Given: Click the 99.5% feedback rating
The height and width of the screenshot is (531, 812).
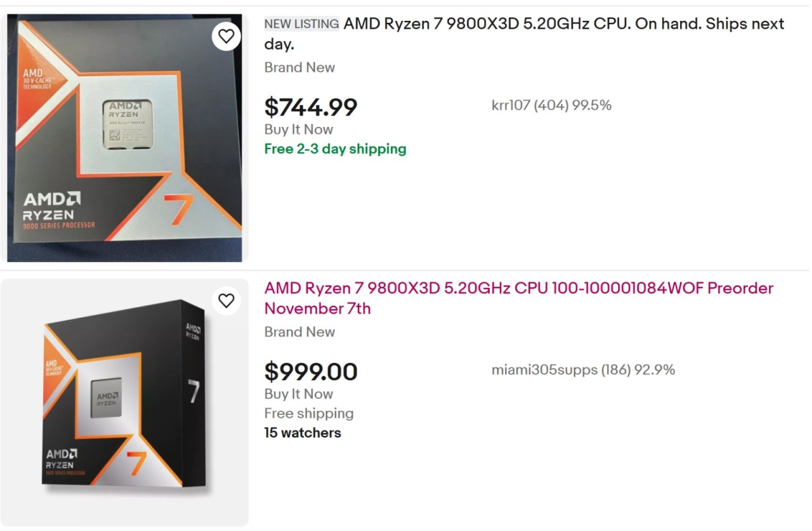Looking at the screenshot, I should coord(592,105).
